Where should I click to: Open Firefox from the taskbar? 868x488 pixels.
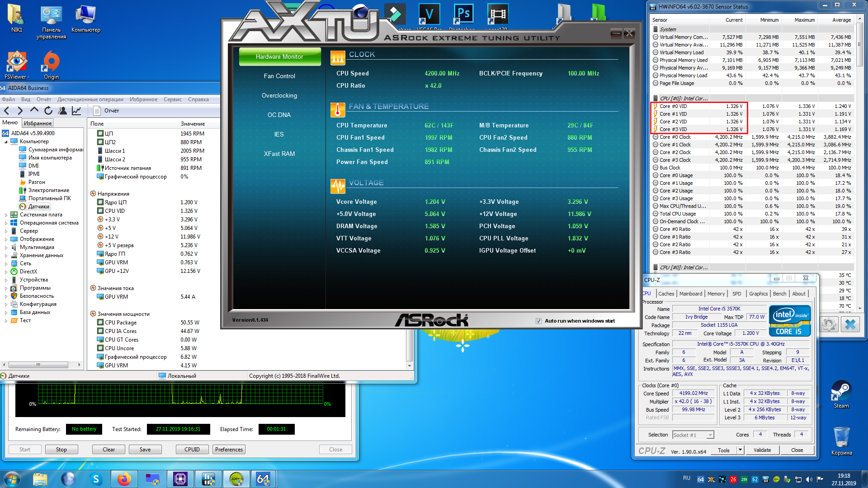tap(124, 479)
